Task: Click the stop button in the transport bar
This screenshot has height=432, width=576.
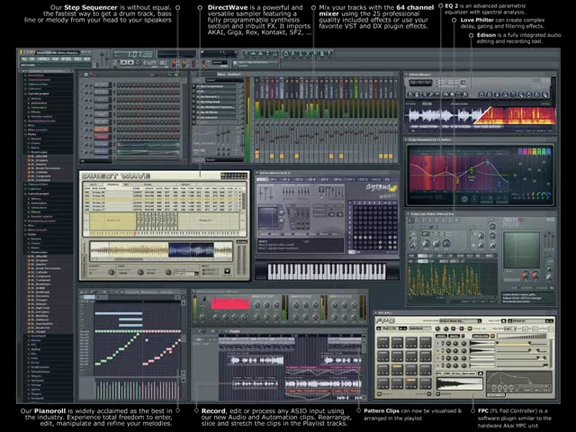Action: [131, 62]
